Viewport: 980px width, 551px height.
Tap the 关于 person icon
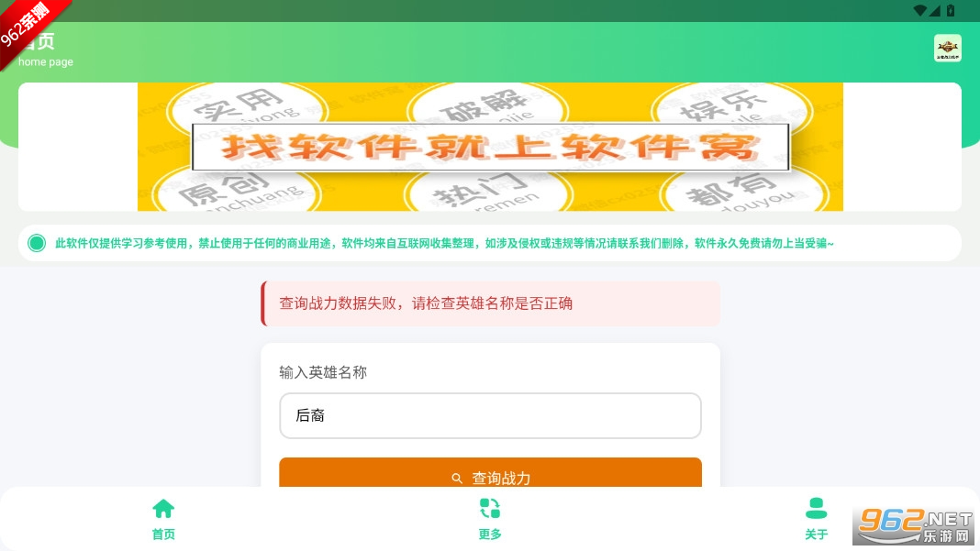[x=816, y=509]
